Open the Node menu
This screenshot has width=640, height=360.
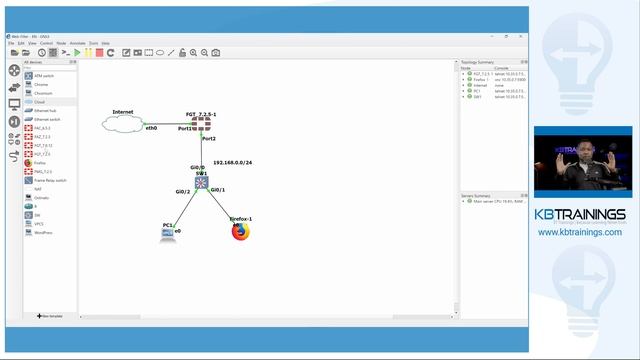coord(61,43)
